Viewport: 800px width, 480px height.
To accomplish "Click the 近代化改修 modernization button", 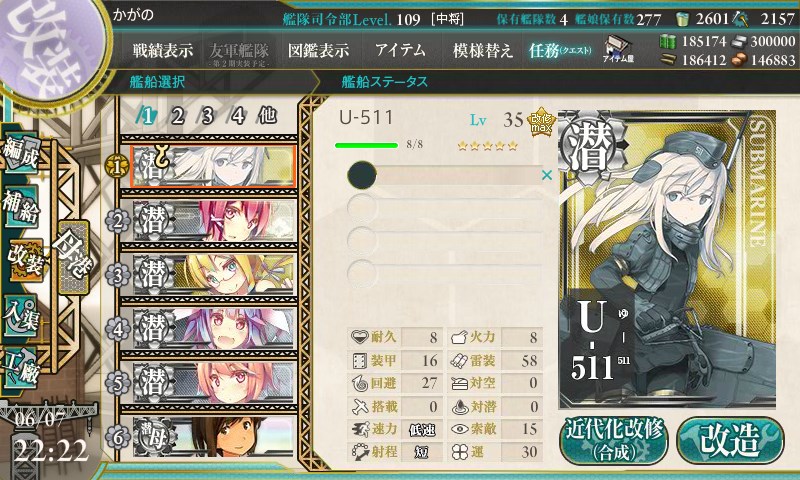I will coord(614,440).
